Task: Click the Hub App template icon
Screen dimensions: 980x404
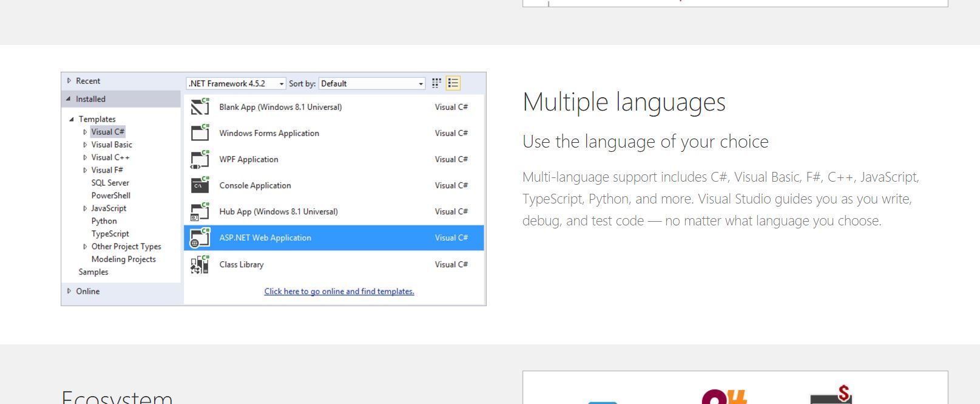Action: tap(200, 211)
